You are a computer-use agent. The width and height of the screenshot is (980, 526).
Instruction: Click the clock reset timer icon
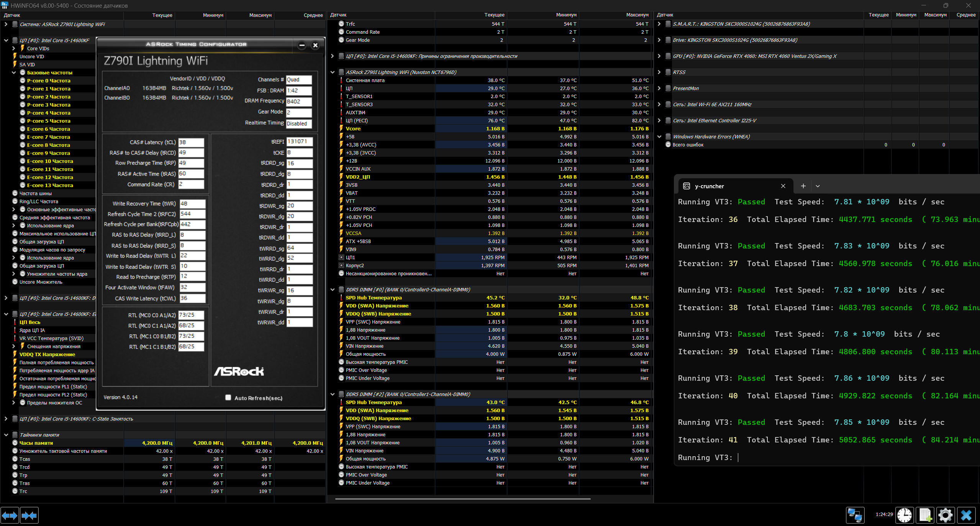pos(905,515)
